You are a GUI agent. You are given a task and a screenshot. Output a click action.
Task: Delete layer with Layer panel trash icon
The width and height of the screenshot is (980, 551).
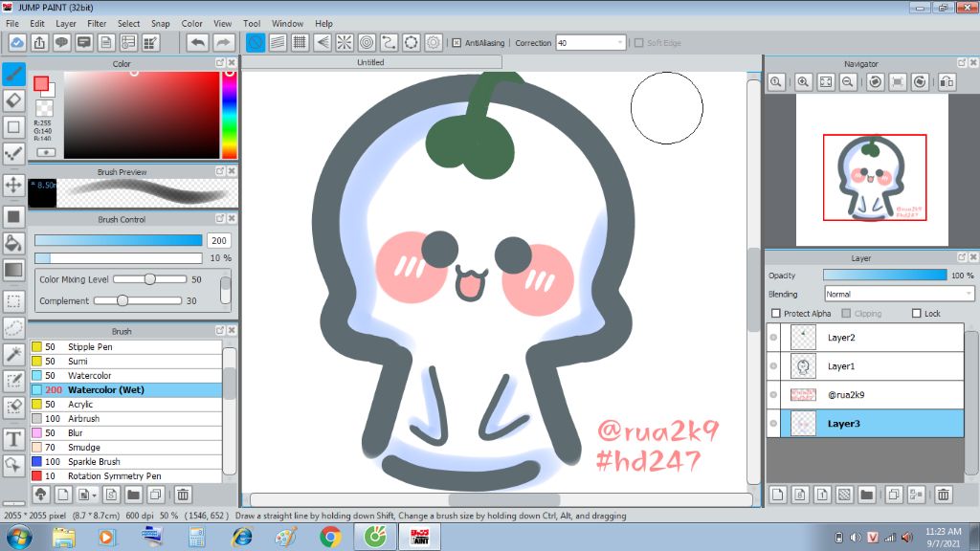coord(943,495)
